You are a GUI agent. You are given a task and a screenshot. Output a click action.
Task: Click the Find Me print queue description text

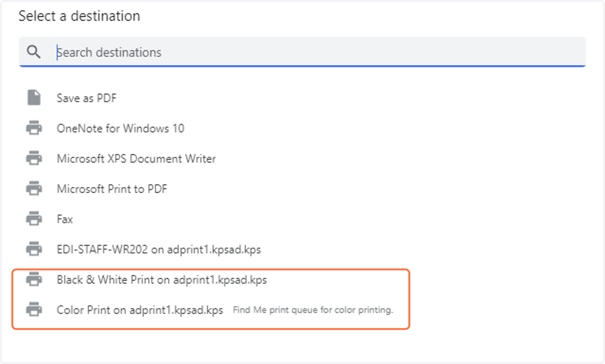point(313,310)
